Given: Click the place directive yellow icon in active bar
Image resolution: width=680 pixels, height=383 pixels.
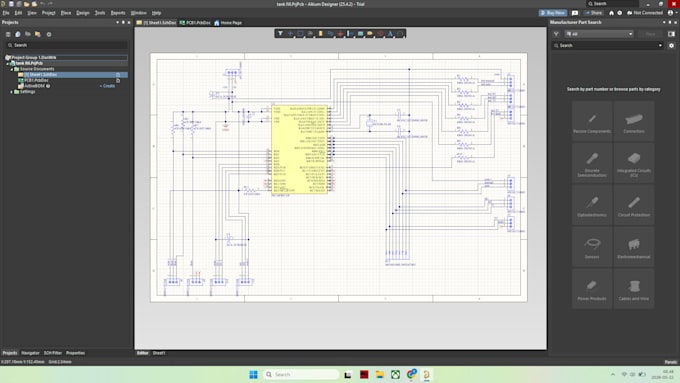Looking at the screenshot, I should click(x=370, y=33).
